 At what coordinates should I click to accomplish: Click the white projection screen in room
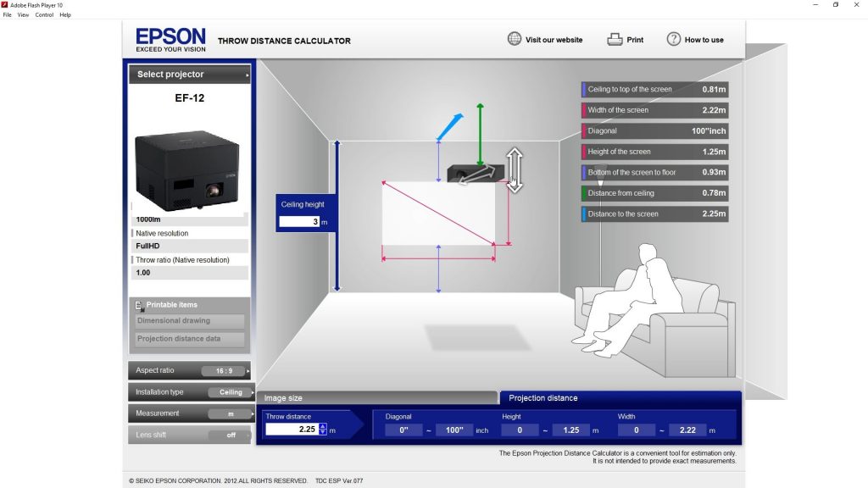[x=438, y=213]
